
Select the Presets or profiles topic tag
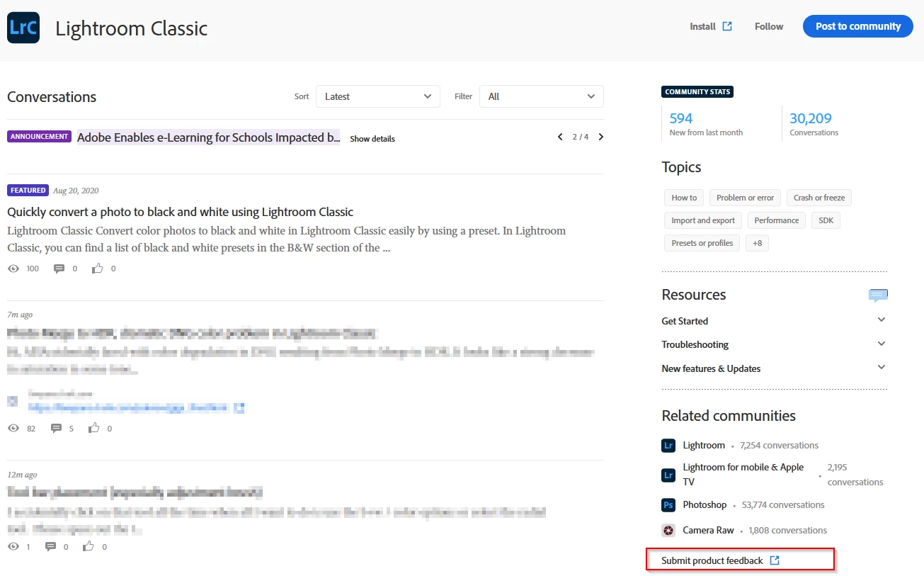click(x=702, y=243)
